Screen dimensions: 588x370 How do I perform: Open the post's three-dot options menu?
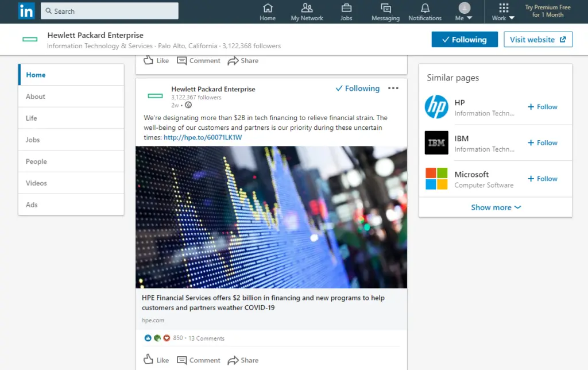pyautogui.click(x=393, y=88)
